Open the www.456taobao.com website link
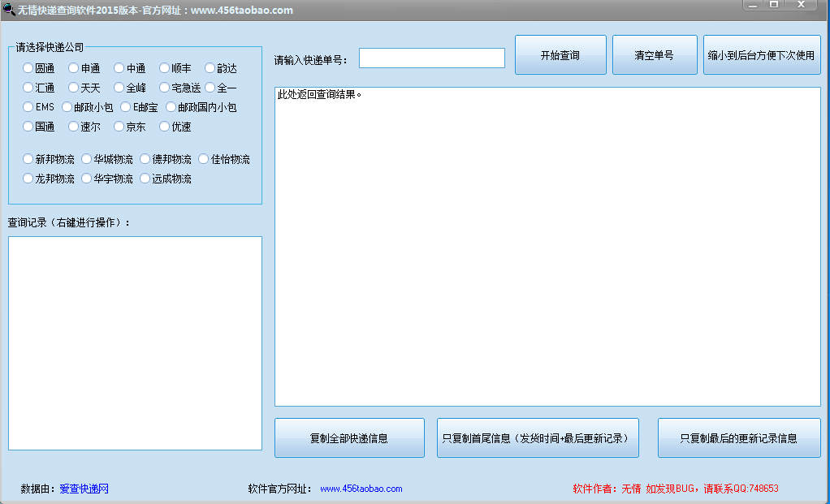 click(362, 489)
